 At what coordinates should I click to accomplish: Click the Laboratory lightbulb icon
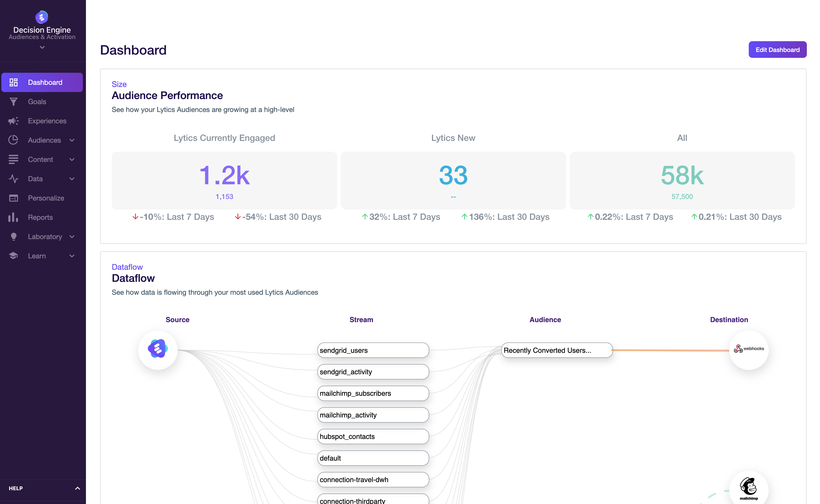(x=13, y=237)
